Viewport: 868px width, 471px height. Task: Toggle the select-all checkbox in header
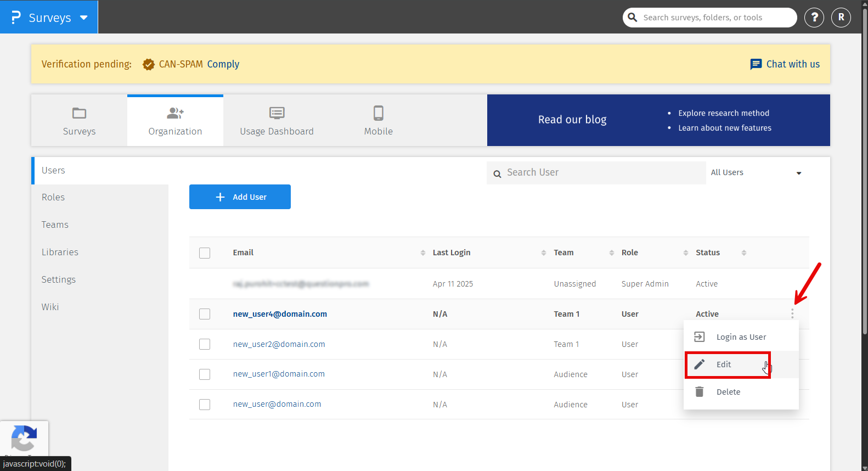point(205,253)
